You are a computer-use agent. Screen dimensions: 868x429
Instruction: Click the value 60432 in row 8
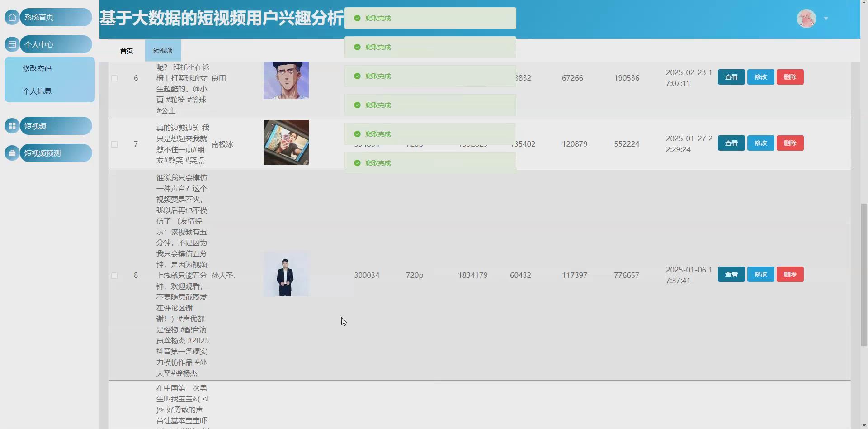[x=520, y=275]
